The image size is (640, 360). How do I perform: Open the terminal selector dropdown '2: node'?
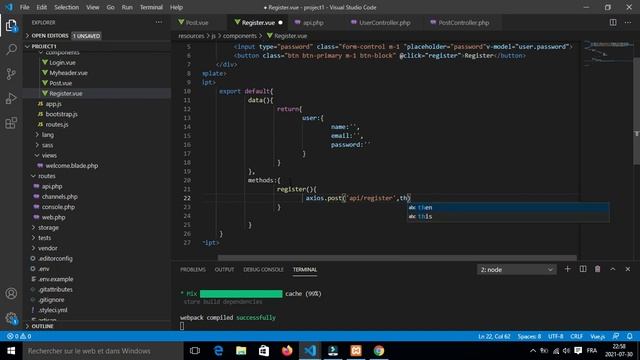click(x=516, y=269)
